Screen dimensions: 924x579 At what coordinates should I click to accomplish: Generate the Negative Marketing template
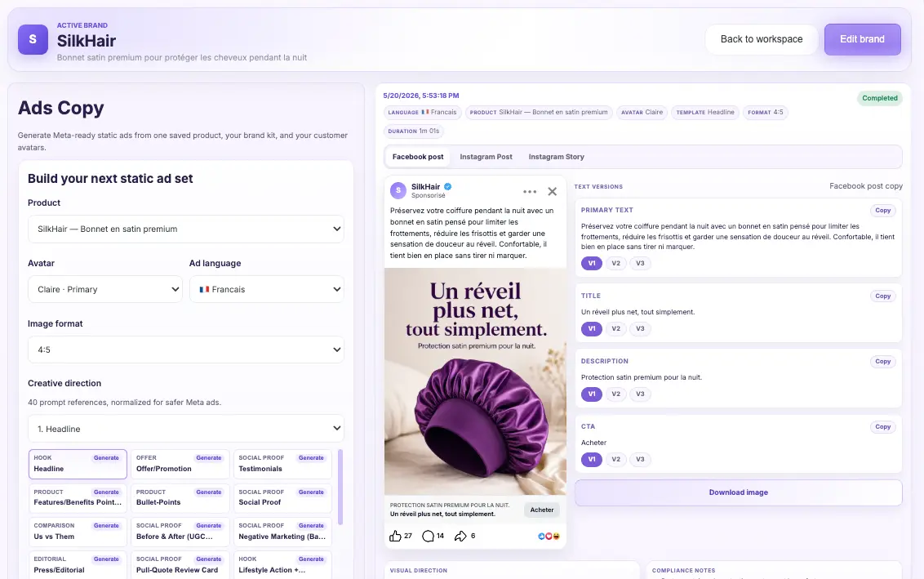311,526
